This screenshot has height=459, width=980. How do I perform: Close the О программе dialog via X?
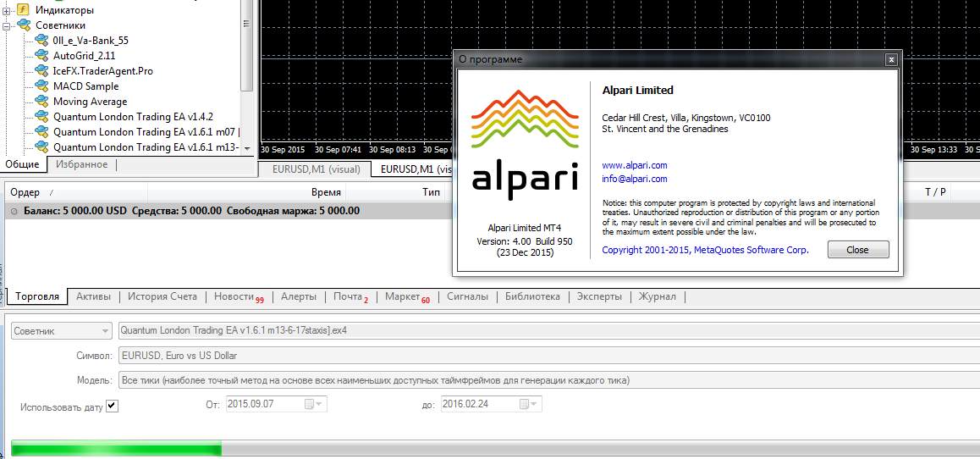click(x=891, y=59)
